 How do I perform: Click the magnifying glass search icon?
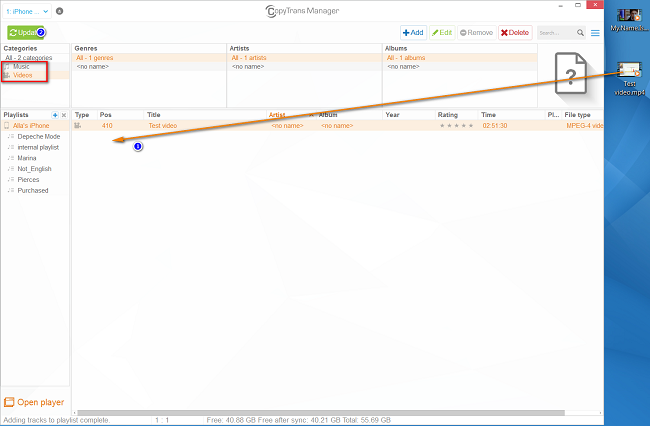[x=580, y=32]
